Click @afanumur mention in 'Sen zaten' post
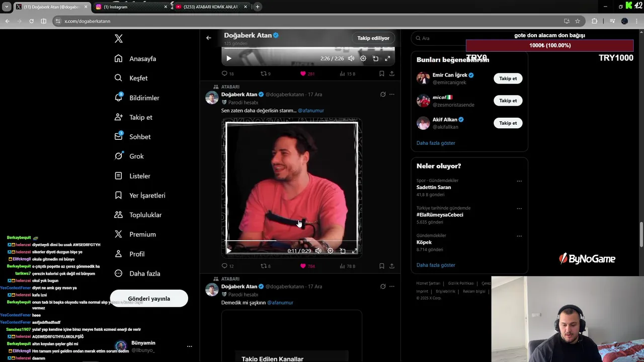Viewport: 644px width, 362px height. [311, 111]
